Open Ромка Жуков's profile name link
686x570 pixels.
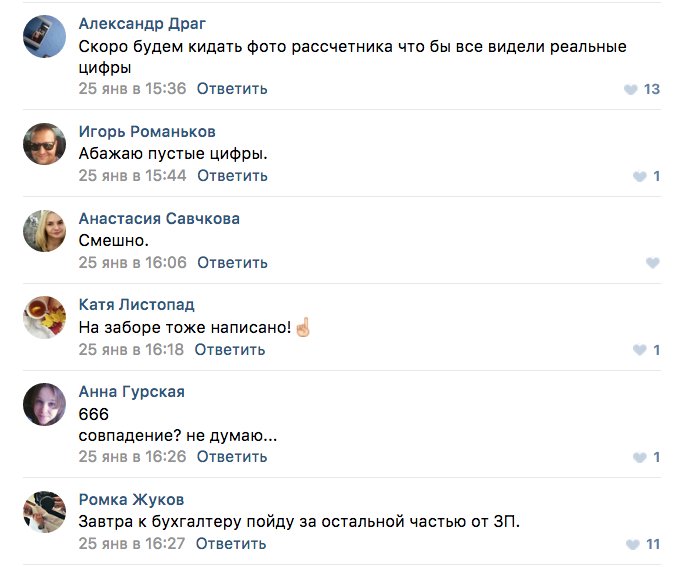131,499
